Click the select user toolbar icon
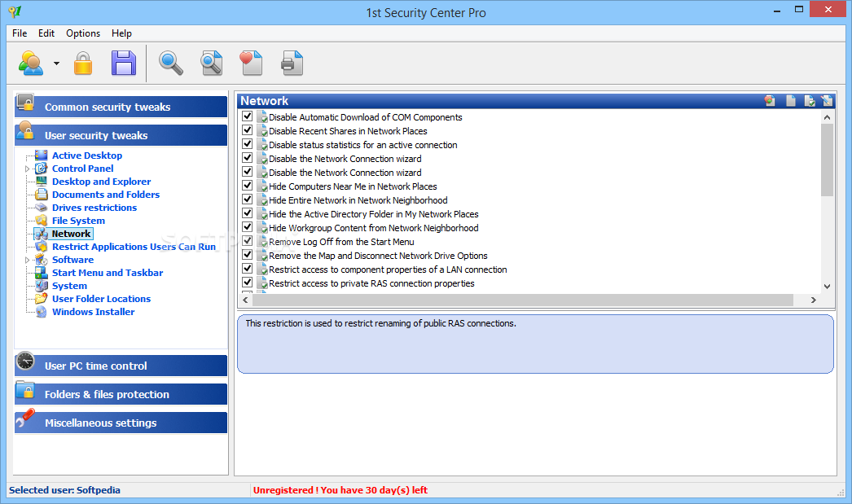 31,64
